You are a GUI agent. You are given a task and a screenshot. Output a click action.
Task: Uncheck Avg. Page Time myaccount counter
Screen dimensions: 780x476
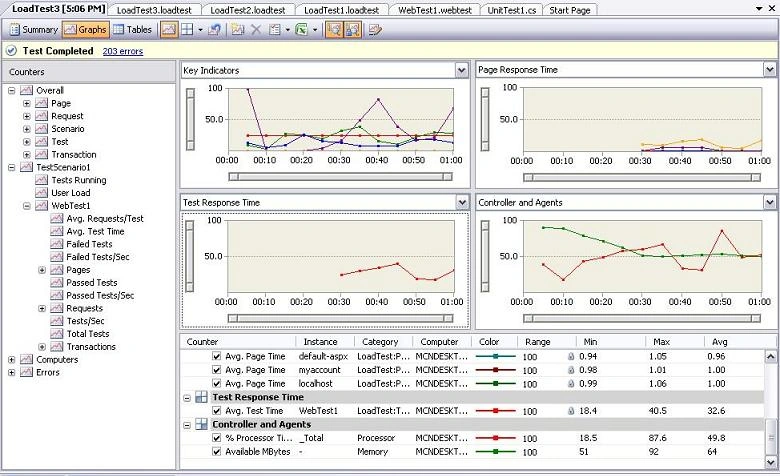coord(216,370)
